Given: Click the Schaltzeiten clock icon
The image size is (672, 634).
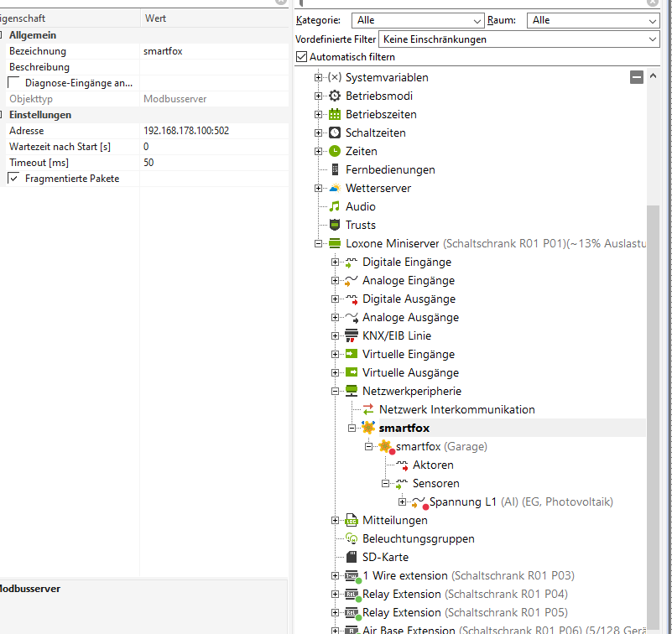Looking at the screenshot, I should [x=335, y=133].
